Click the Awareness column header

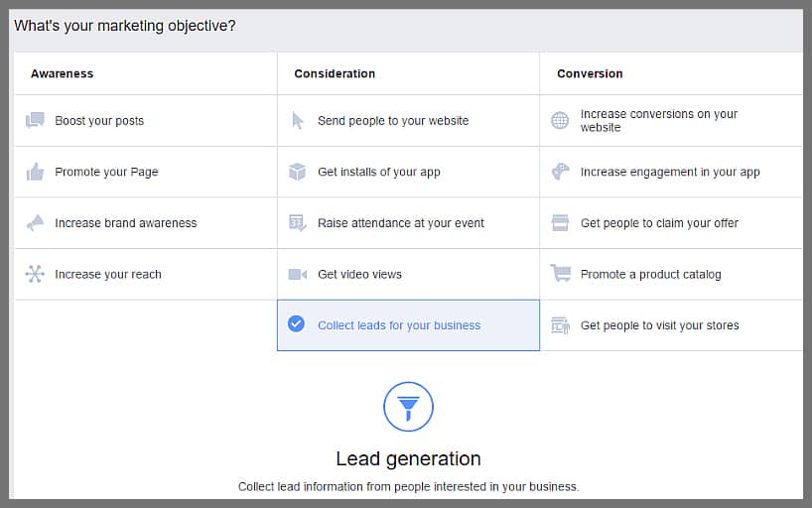[62, 73]
